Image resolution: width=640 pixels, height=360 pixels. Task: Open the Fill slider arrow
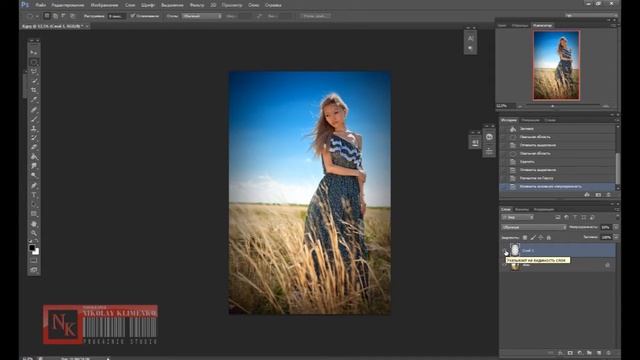[616, 237]
